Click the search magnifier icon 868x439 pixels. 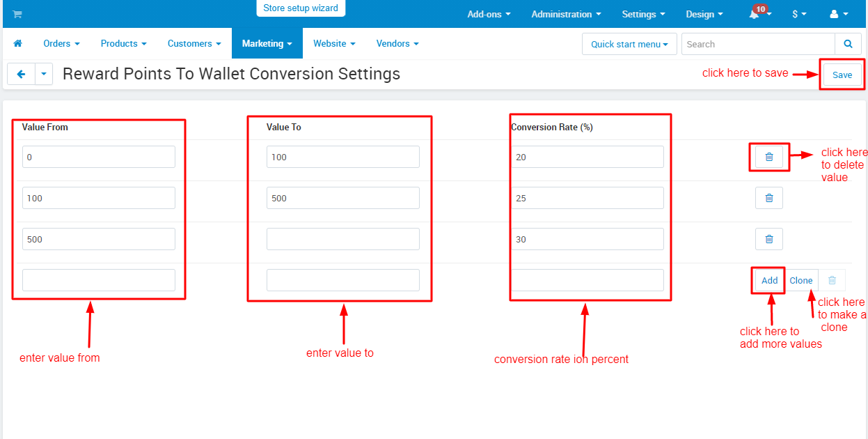tap(848, 44)
